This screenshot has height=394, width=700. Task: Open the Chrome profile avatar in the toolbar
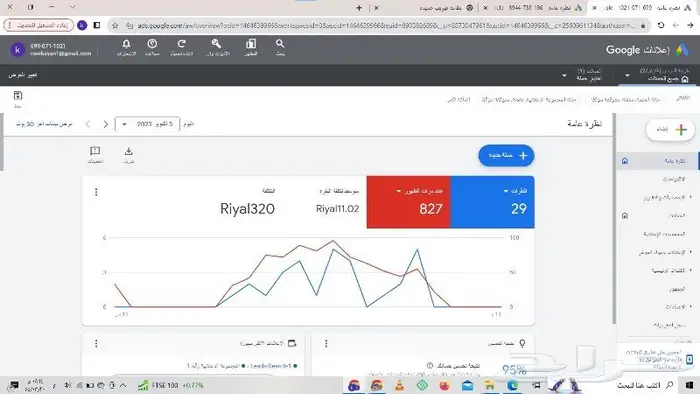(82, 25)
